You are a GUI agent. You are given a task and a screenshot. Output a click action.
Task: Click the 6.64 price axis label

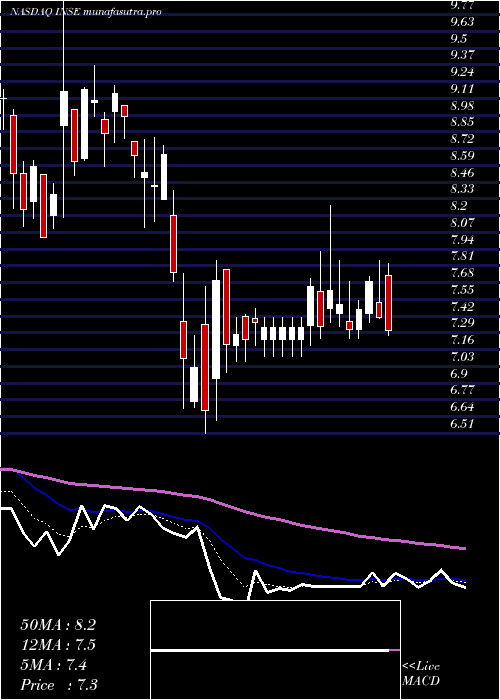pyautogui.click(x=462, y=407)
